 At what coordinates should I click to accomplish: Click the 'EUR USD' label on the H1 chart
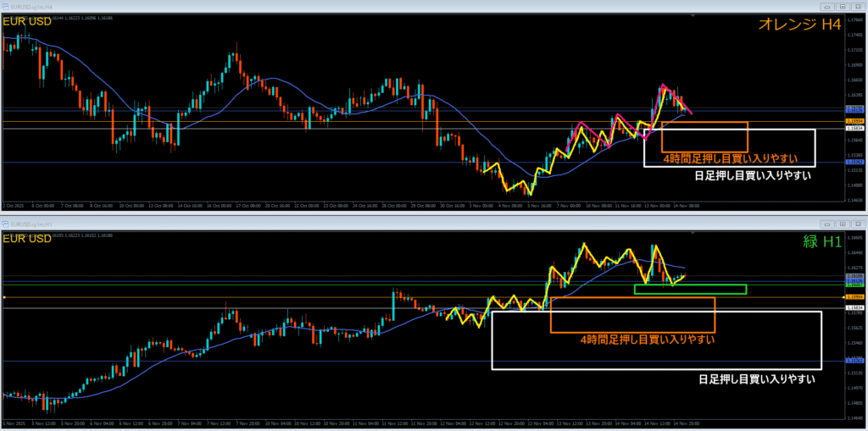(x=28, y=239)
